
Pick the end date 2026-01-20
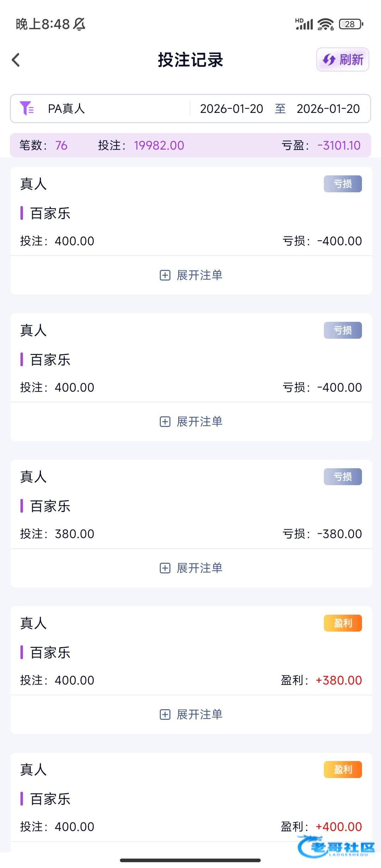pos(328,109)
